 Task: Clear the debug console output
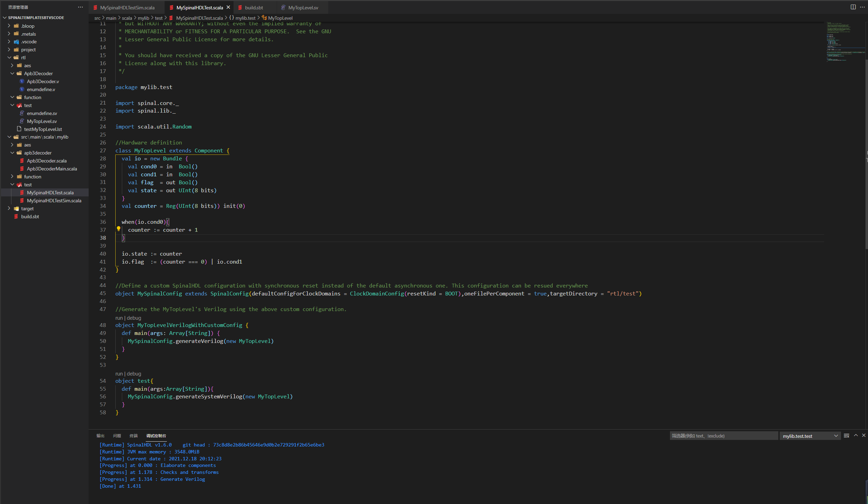pyautogui.click(x=847, y=435)
